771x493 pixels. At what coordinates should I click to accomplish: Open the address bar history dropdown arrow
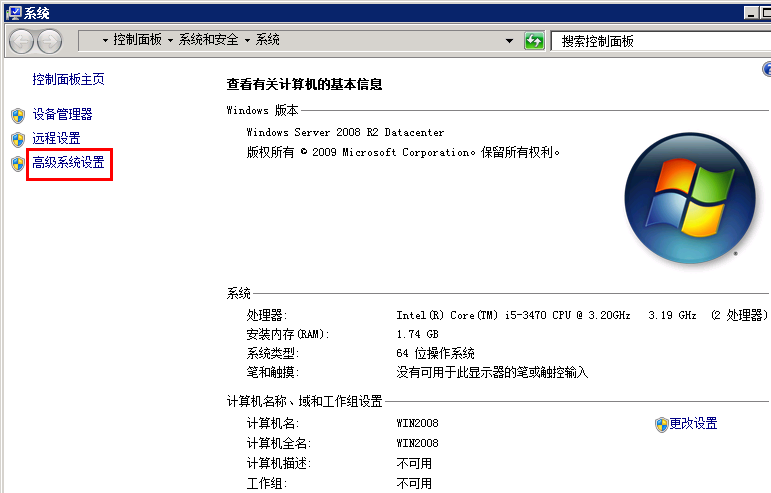[x=509, y=41]
